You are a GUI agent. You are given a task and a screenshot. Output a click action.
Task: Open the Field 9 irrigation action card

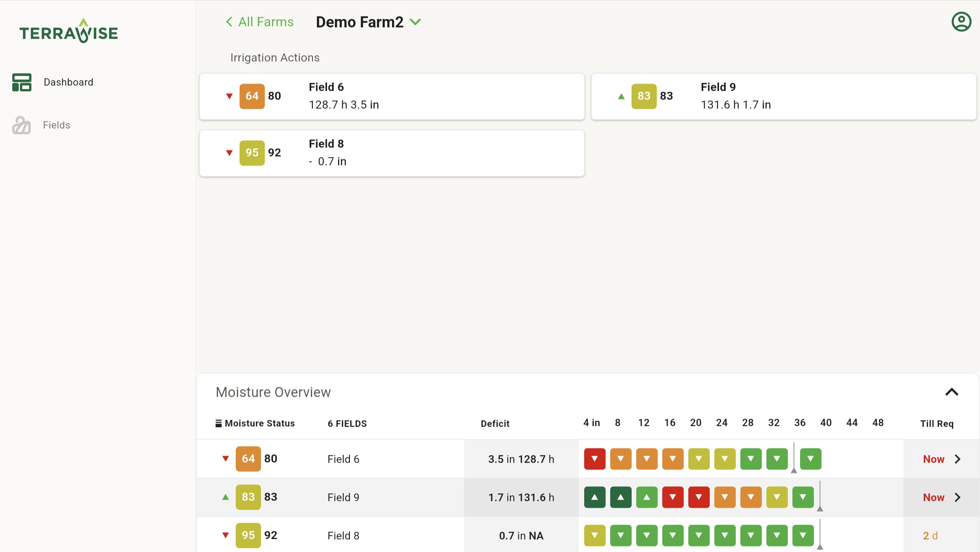coord(784,97)
